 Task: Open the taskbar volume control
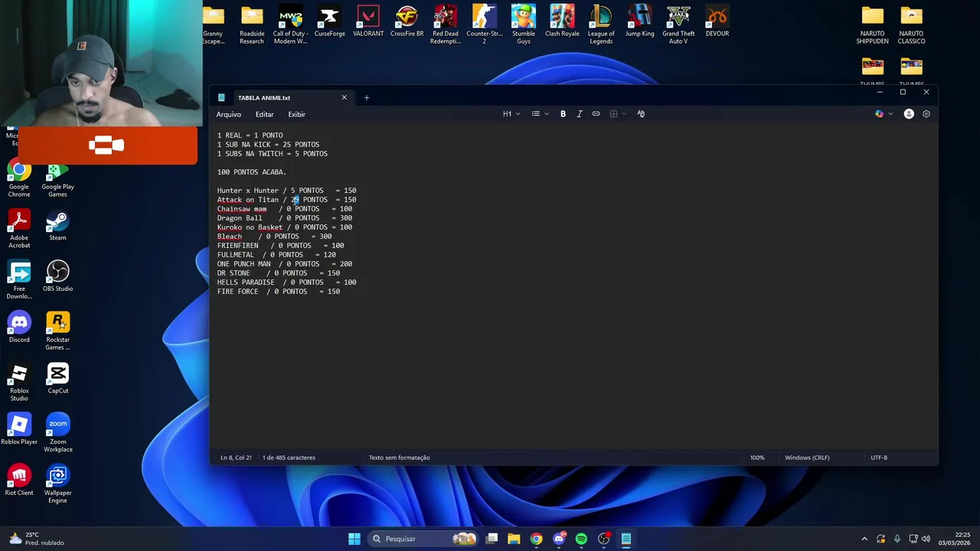(x=926, y=539)
